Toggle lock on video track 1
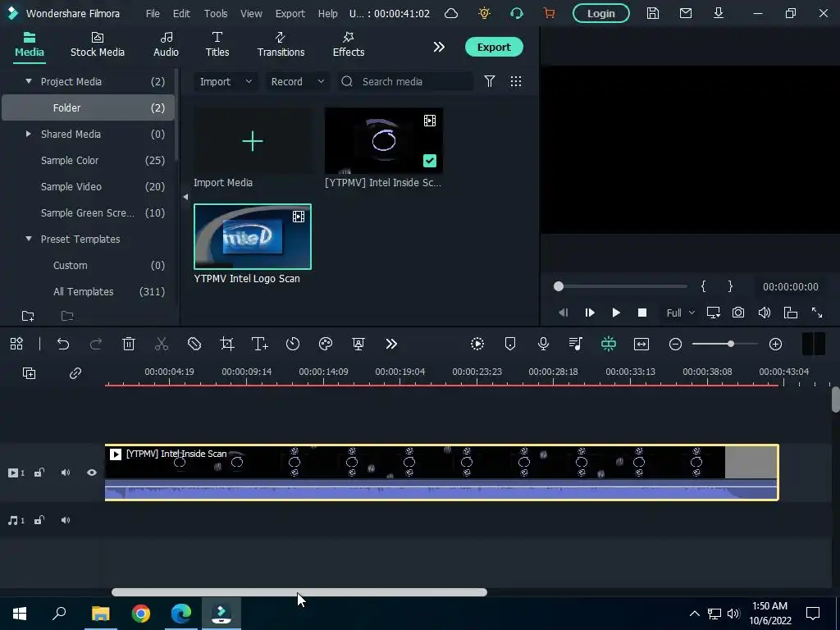840x630 pixels. (x=39, y=472)
